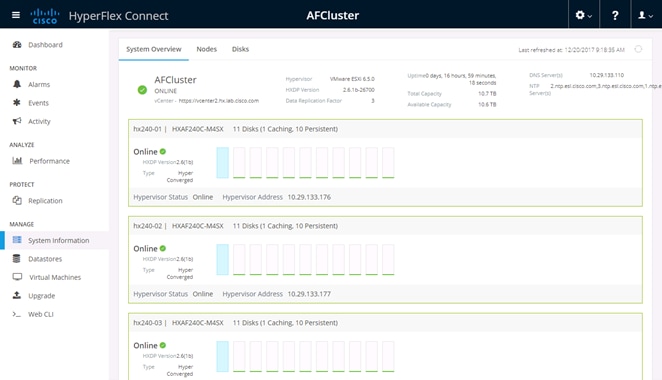Click hypervisor address 10.29.133.177
This screenshot has height=380, width=662.
click(309, 294)
